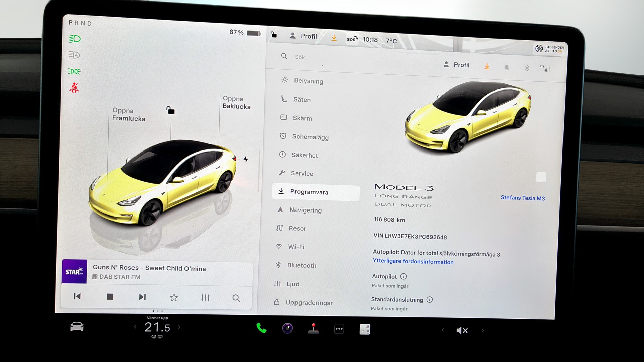The height and width of the screenshot is (362, 644).
Task: Tap the car controls icon
Action: (77, 327)
